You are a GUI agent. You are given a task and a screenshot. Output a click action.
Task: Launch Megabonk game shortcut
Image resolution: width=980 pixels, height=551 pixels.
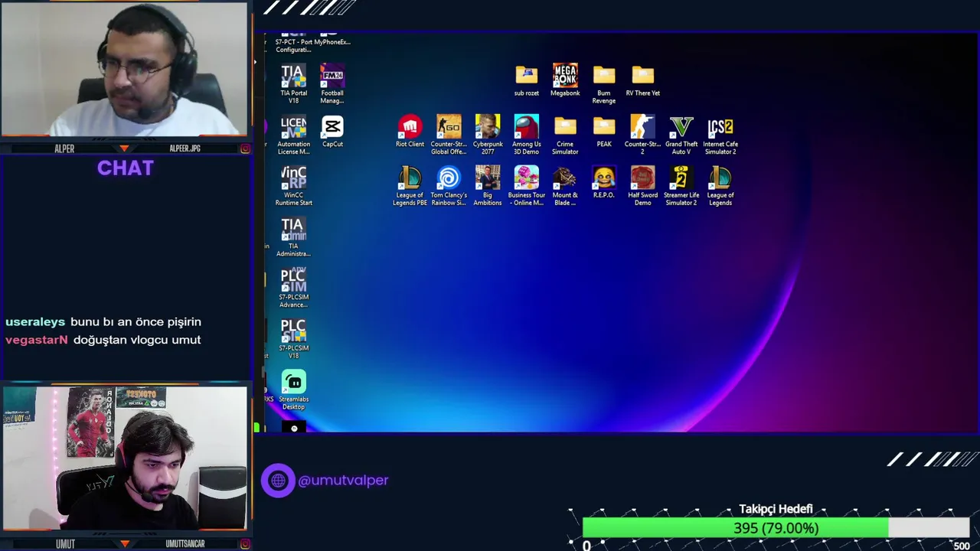565,80
